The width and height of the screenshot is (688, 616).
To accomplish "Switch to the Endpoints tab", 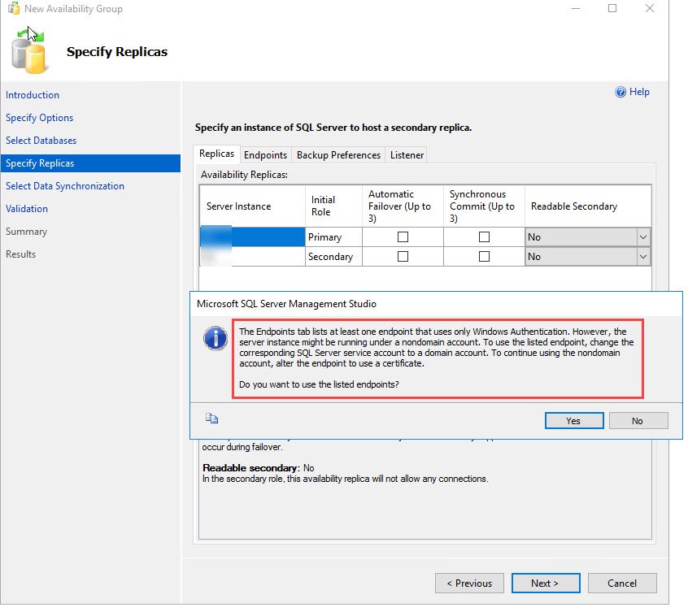I will (265, 154).
